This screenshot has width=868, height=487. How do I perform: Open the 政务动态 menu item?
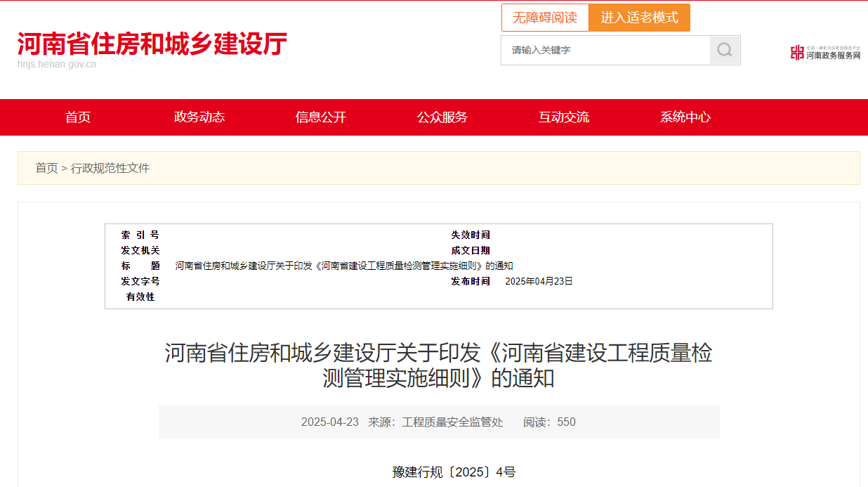pyautogui.click(x=199, y=117)
